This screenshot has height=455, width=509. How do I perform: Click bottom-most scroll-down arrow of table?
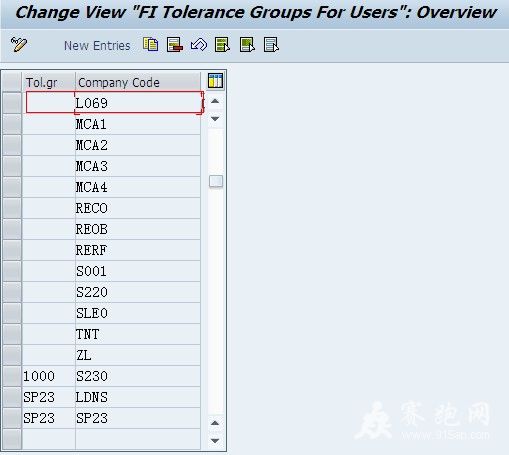[215, 441]
